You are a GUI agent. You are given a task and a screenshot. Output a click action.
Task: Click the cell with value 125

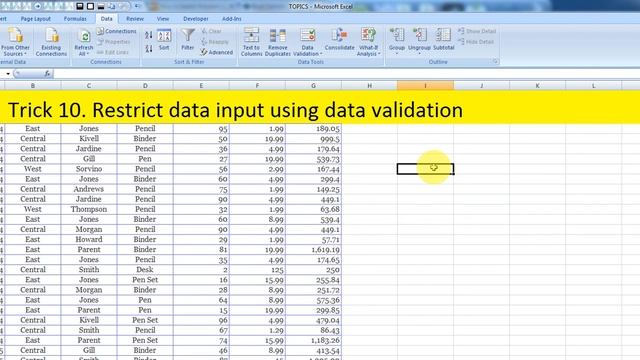point(257,270)
